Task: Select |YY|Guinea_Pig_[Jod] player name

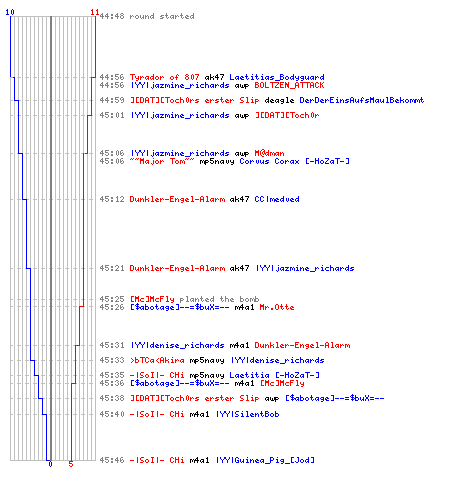Action: (265, 460)
